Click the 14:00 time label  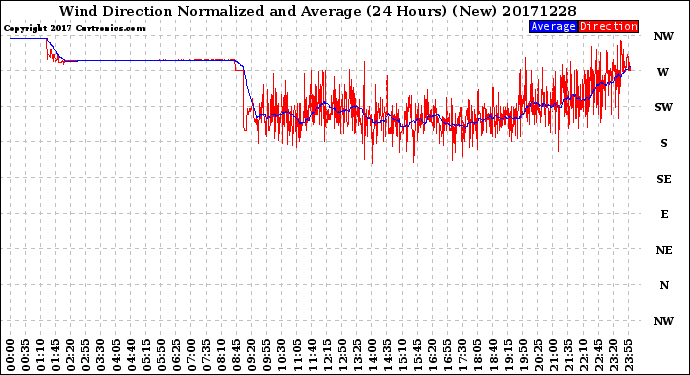click(372, 355)
